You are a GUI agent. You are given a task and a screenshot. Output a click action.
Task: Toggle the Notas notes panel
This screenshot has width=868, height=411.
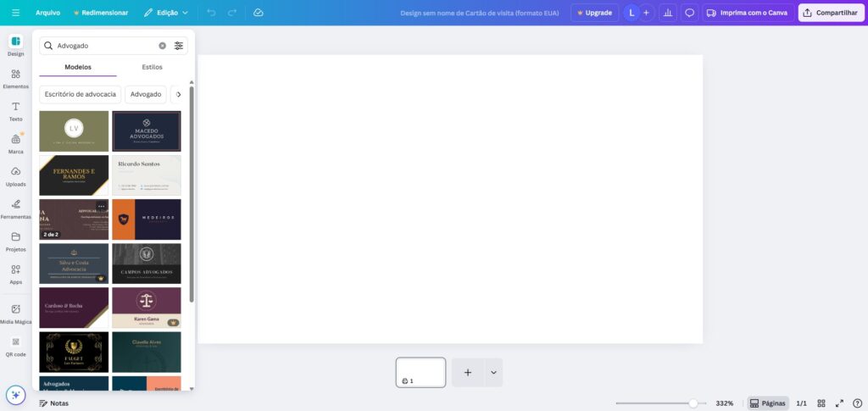tap(53, 403)
